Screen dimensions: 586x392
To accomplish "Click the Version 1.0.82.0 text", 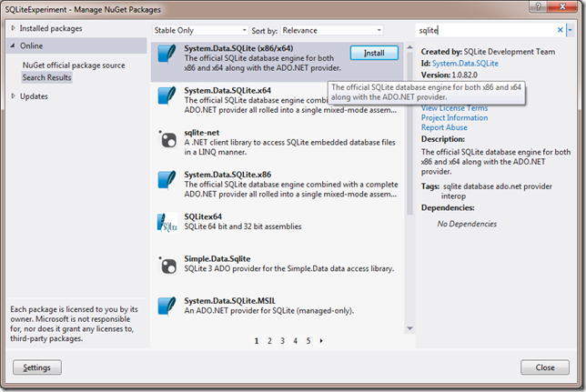I will point(450,75).
